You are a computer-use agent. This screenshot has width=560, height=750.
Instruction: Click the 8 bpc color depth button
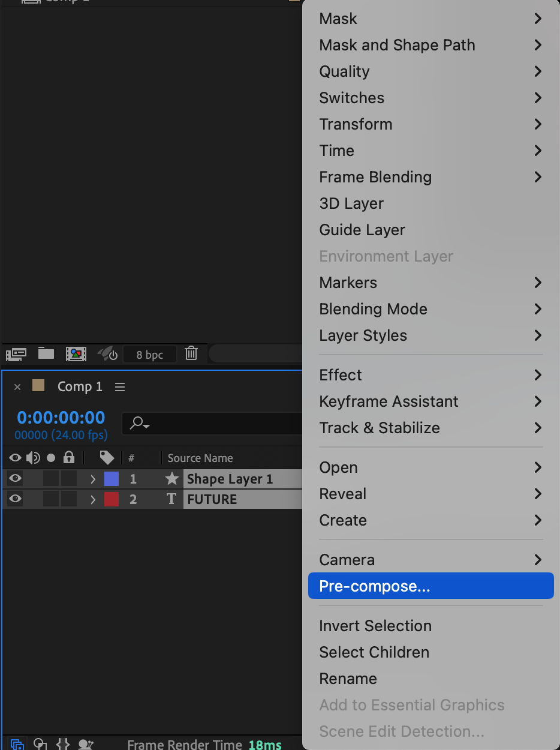pos(150,355)
